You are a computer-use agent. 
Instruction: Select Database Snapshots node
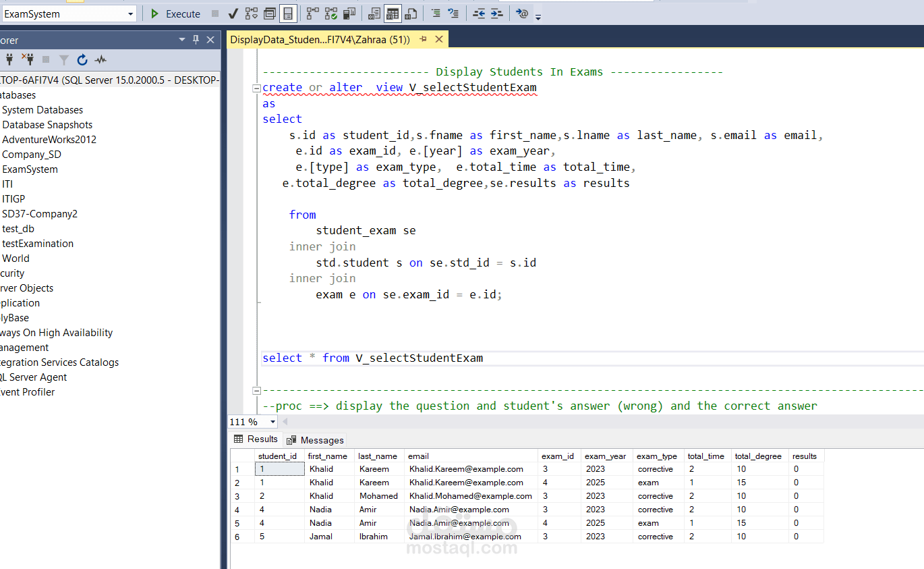[47, 125]
